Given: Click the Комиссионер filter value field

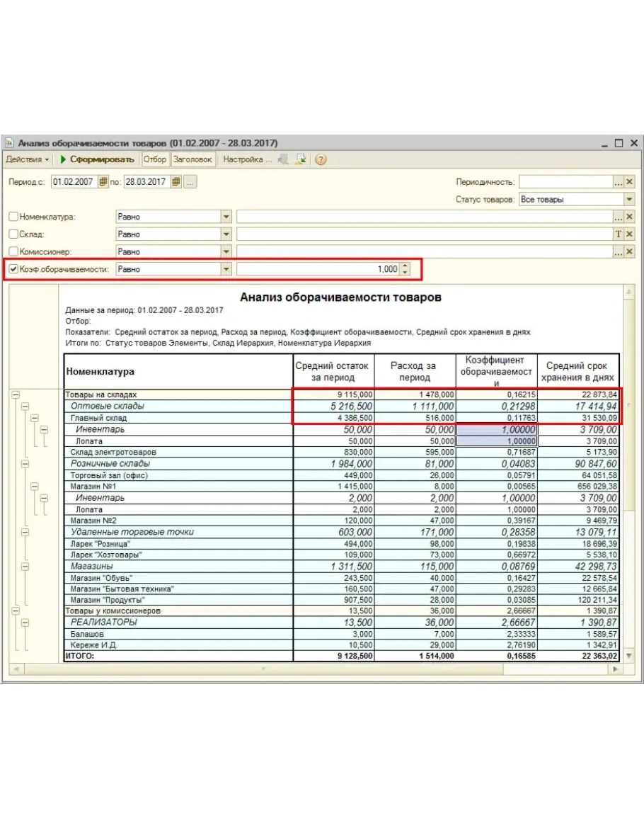Looking at the screenshot, I should (x=425, y=251).
